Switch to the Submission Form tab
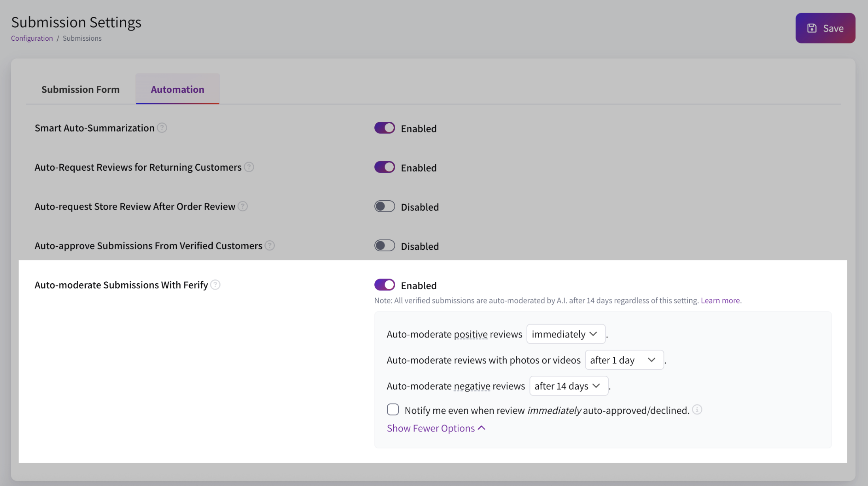Screen dimensions: 868x486 click(81, 89)
